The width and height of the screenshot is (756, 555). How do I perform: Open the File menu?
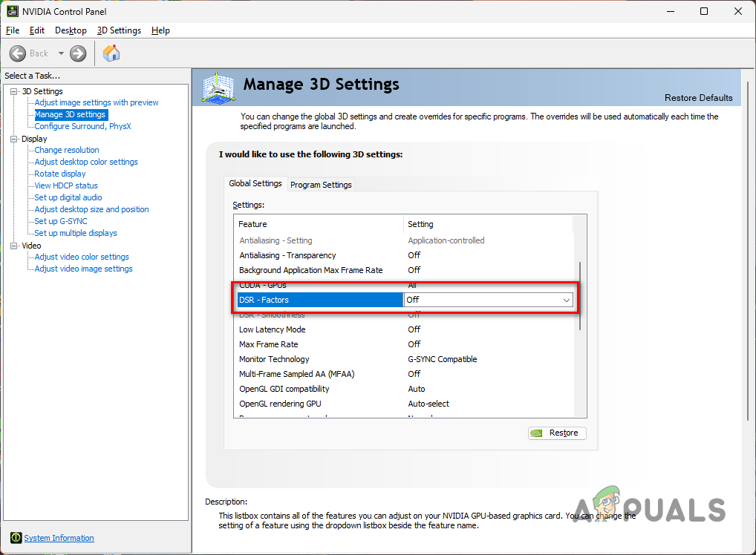(13, 30)
